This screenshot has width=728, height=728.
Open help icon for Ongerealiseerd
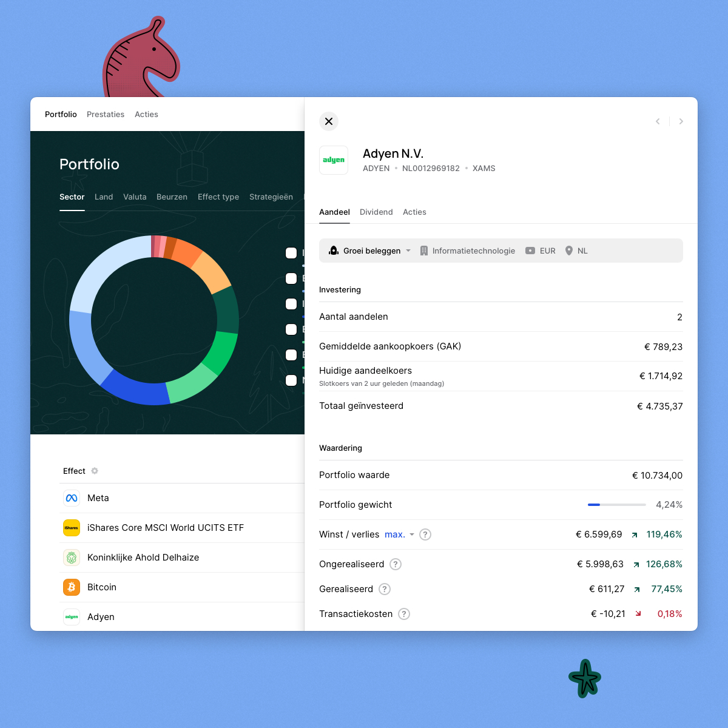(396, 564)
